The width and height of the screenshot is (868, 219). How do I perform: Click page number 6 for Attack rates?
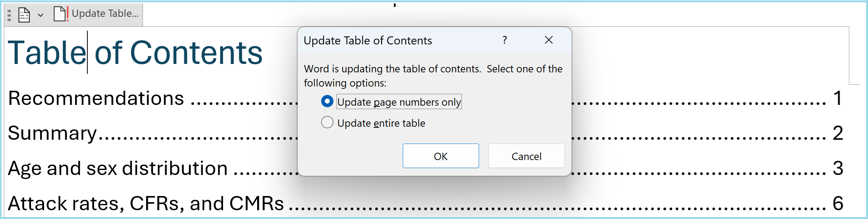pyautogui.click(x=838, y=203)
